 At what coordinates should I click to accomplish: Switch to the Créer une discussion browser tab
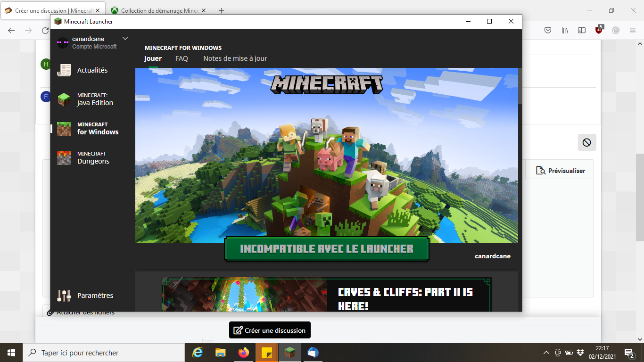pos(52,10)
